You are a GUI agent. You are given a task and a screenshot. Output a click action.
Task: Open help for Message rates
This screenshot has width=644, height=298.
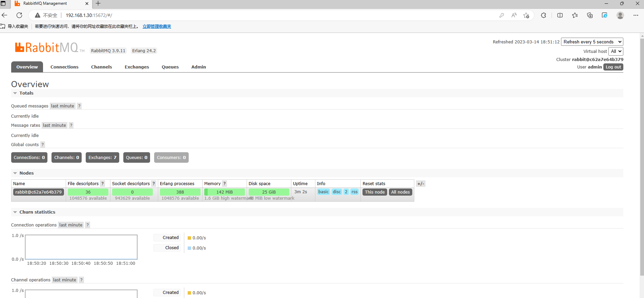point(71,125)
